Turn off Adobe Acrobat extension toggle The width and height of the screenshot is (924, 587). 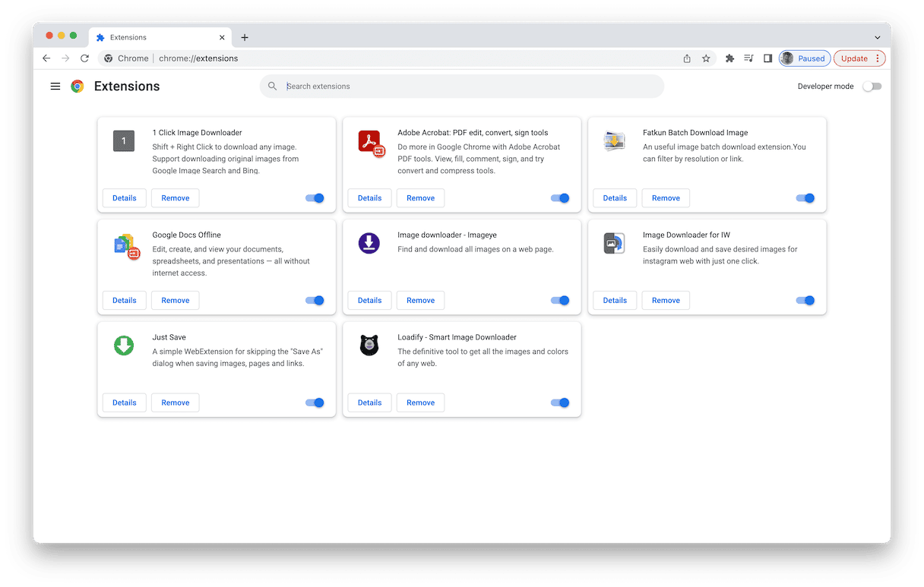pos(560,198)
